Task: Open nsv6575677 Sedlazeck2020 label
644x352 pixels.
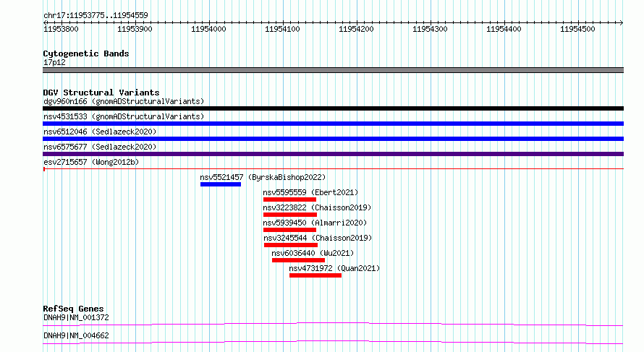Action: coord(100,147)
